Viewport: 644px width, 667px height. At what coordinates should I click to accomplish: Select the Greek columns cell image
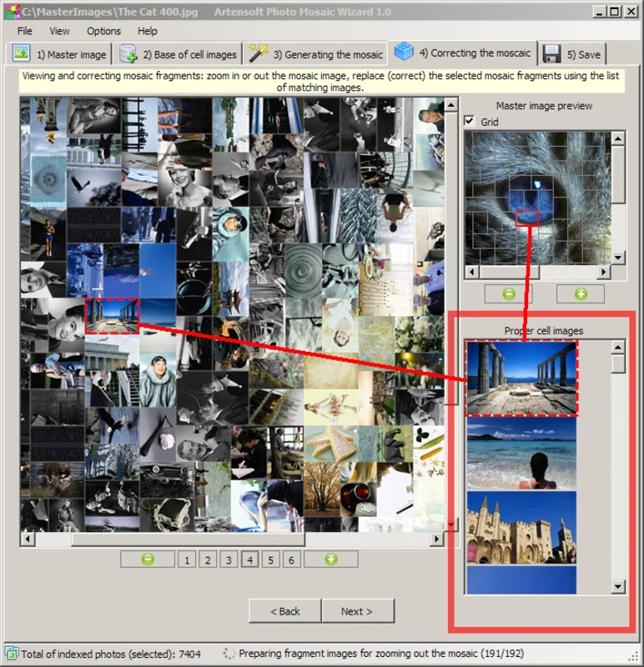pyautogui.click(x=522, y=379)
